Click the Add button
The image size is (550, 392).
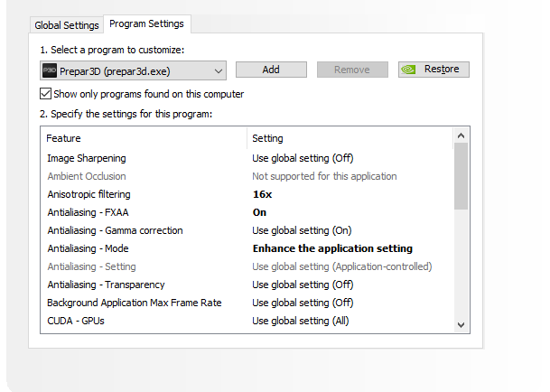coord(271,70)
